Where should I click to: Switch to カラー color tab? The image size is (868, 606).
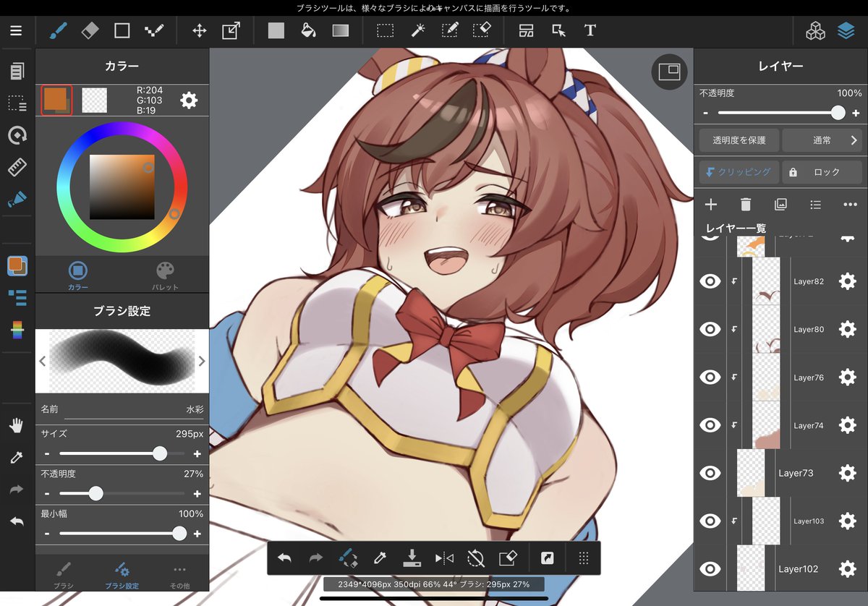[x=78, y=276]
